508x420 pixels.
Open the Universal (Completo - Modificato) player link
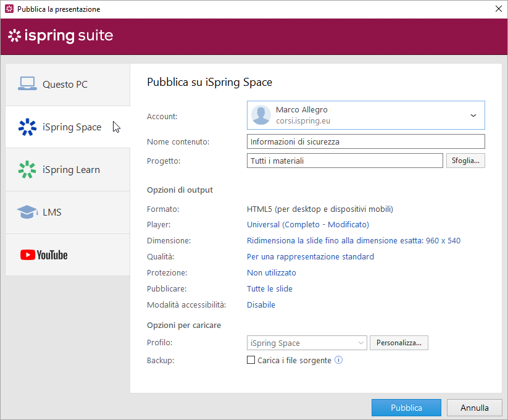(x=308, y=225)
